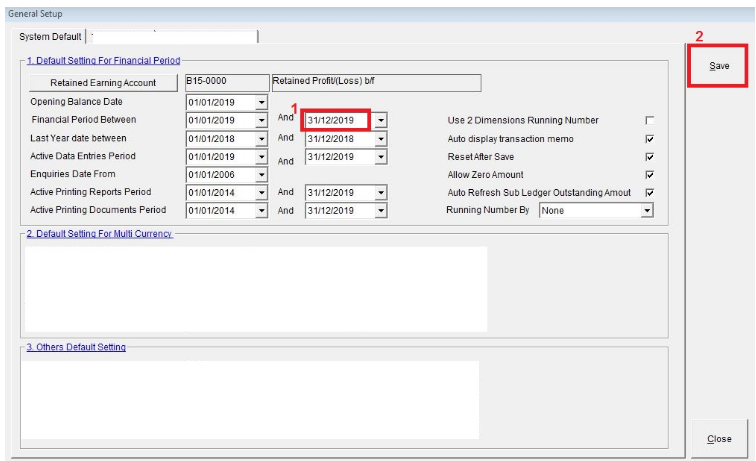Screen dimensions: 756x461
Task: Click the Save button
Action: [719, 66]
